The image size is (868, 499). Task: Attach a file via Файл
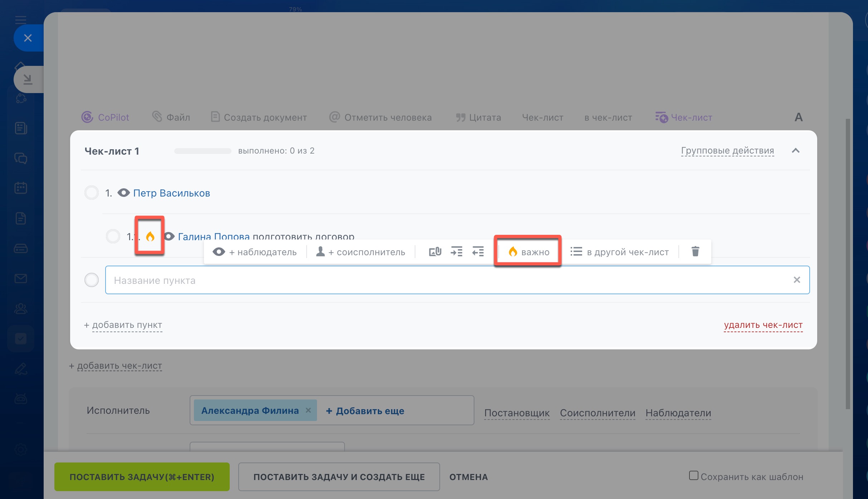(171, 117)
